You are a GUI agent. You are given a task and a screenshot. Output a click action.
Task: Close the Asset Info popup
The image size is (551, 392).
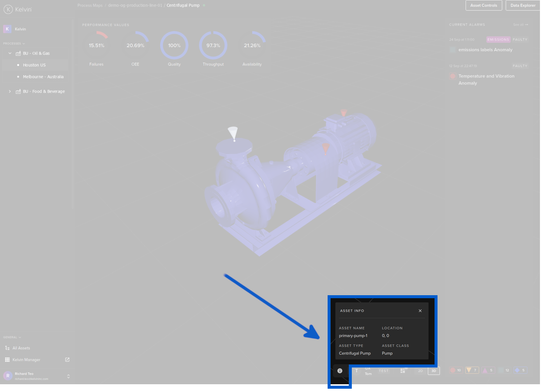(x=420, y=311)
